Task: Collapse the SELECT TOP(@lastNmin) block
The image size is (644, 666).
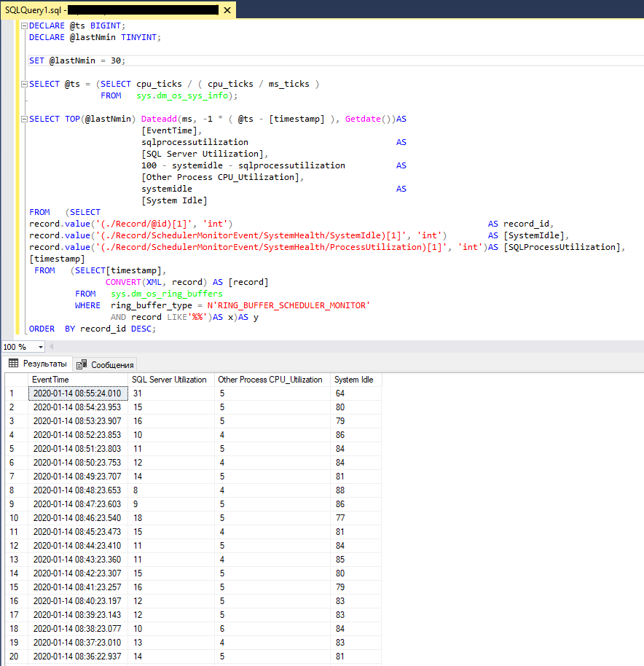Action: point(24,120)
